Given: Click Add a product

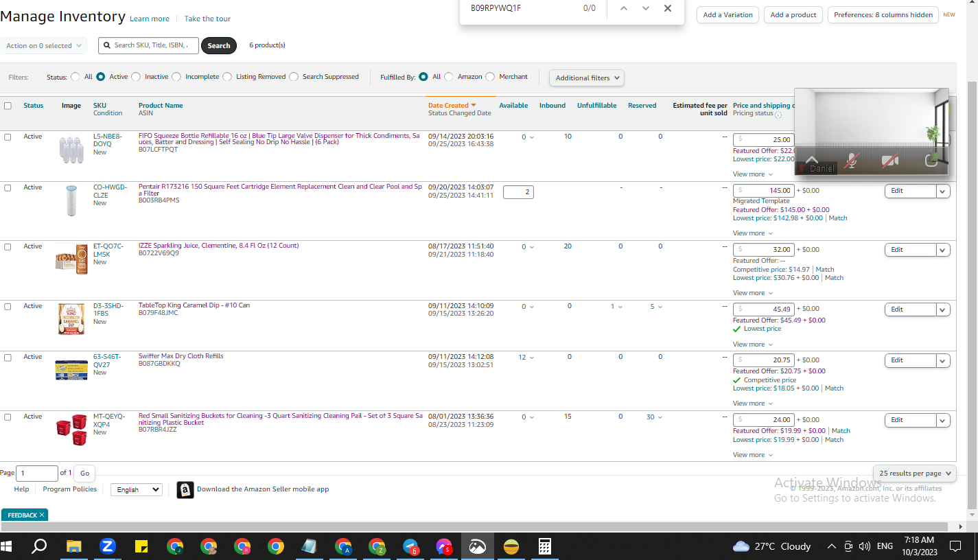Looking at the screenshot, I should point(793,14).
